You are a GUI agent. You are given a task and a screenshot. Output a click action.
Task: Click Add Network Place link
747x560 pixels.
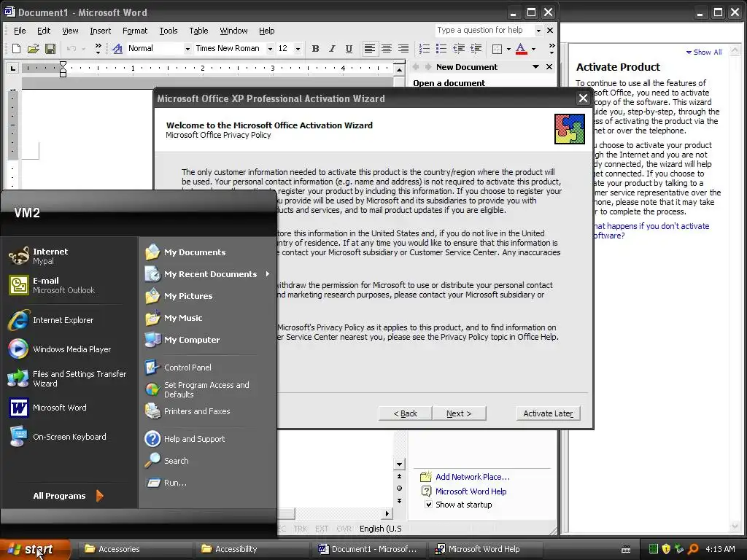pos(472,477)
